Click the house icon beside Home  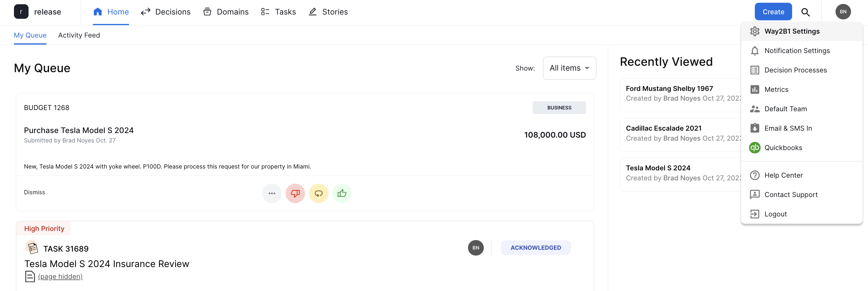pyautogui.click(x=98, y=12)
